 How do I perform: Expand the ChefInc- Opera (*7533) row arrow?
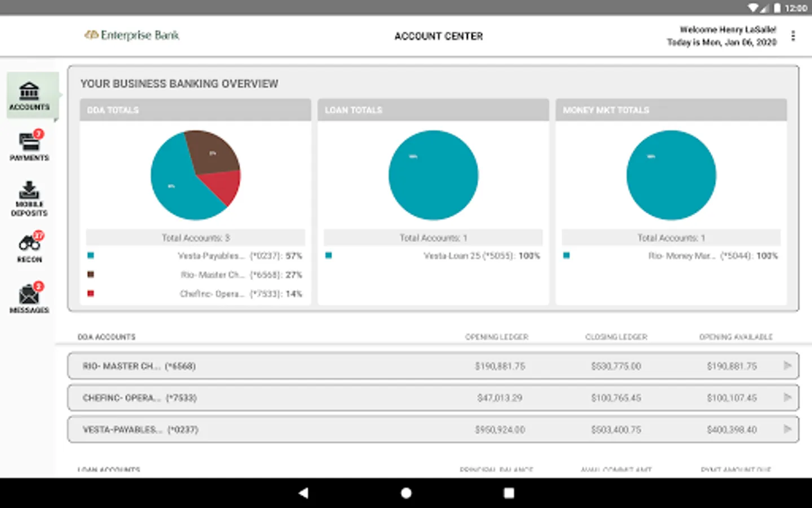787,397
